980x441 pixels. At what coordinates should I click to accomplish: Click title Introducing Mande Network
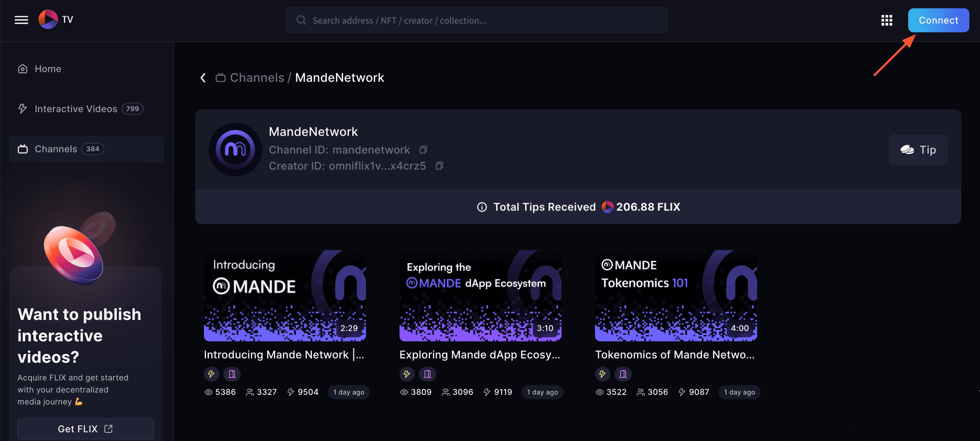(x=284, y=354)
